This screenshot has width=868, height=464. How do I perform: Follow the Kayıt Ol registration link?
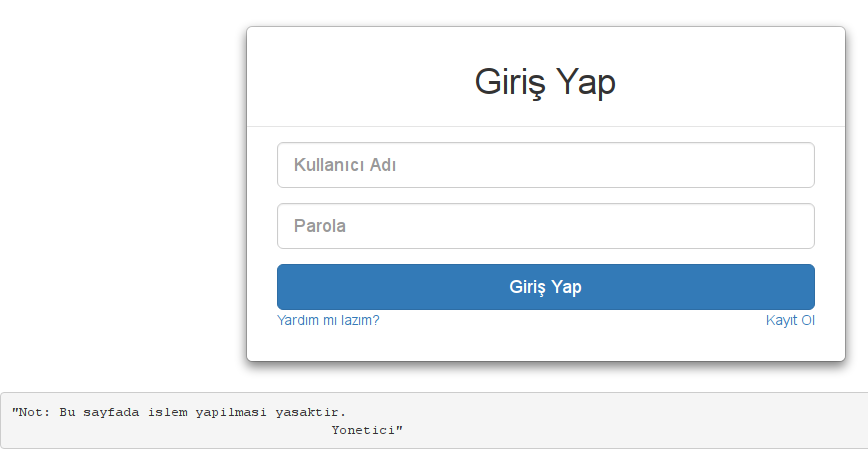tap(790, 320)
